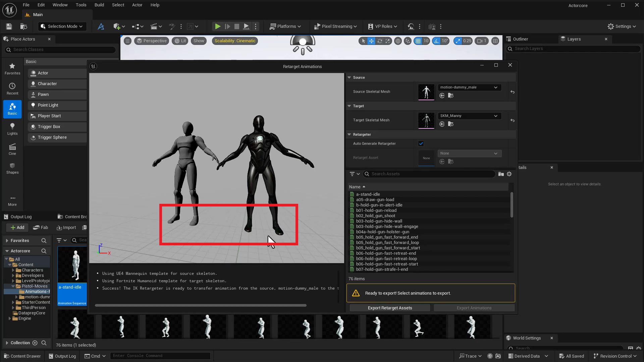Open Content Drawer in status bar
Viewport: 644px width, 362px height.
click(x=22, y=356)
